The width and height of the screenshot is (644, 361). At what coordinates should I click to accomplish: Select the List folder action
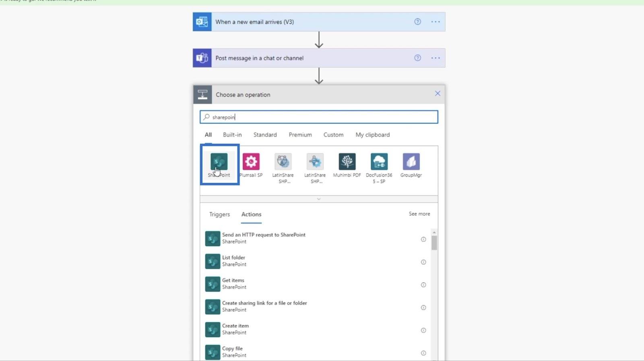click(316, 261)
